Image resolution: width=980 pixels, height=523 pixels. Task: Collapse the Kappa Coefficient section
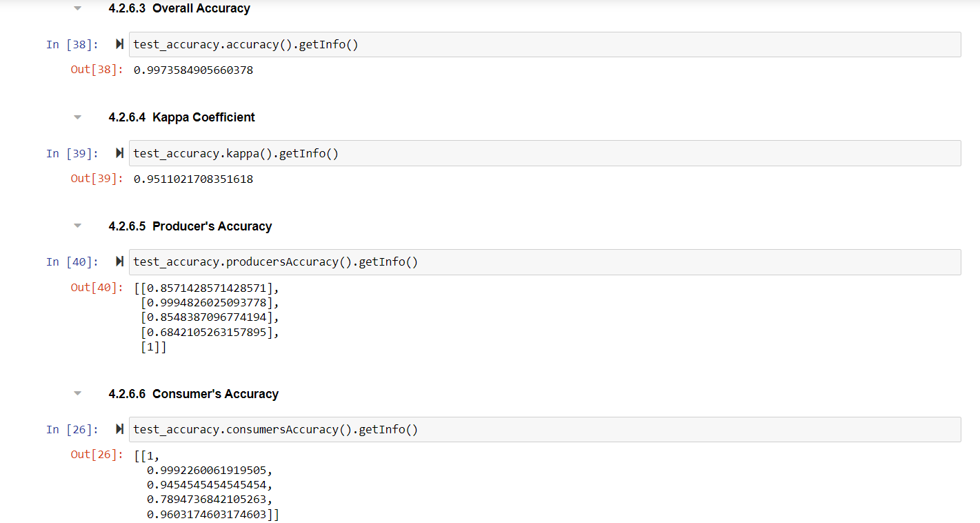click(x=77, y=117)
